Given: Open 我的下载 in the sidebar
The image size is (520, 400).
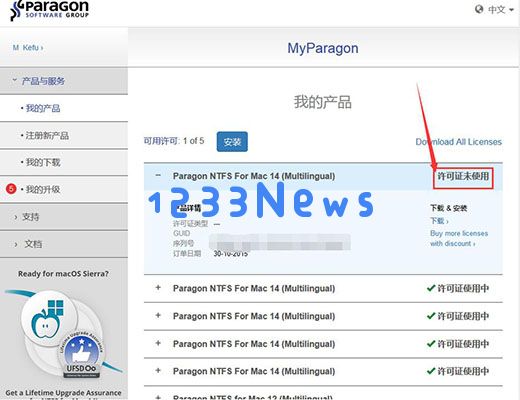Looking at the screenshot, I should coord(43,162).
